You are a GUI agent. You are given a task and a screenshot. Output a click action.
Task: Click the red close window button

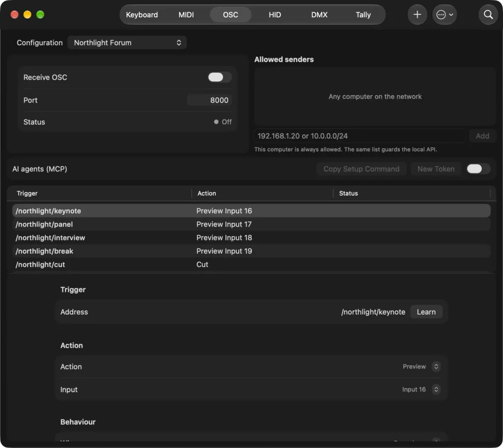click(14, 14)
